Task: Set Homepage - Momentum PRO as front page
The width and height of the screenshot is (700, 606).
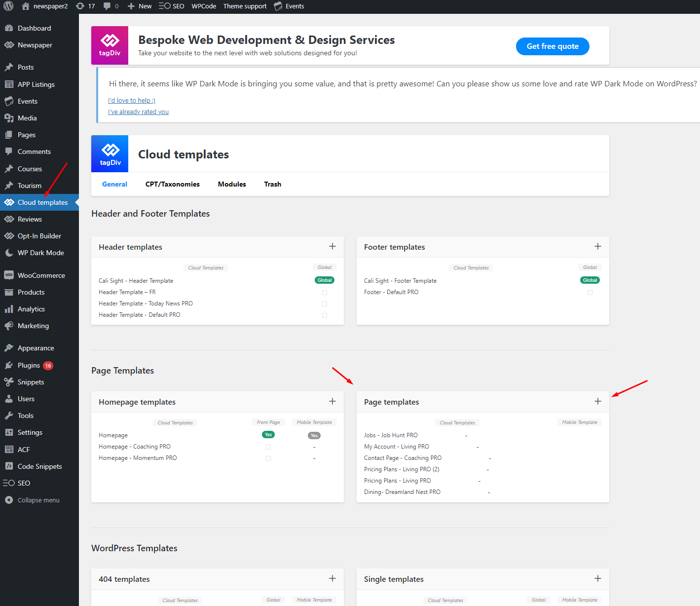Action: [268, 458]
